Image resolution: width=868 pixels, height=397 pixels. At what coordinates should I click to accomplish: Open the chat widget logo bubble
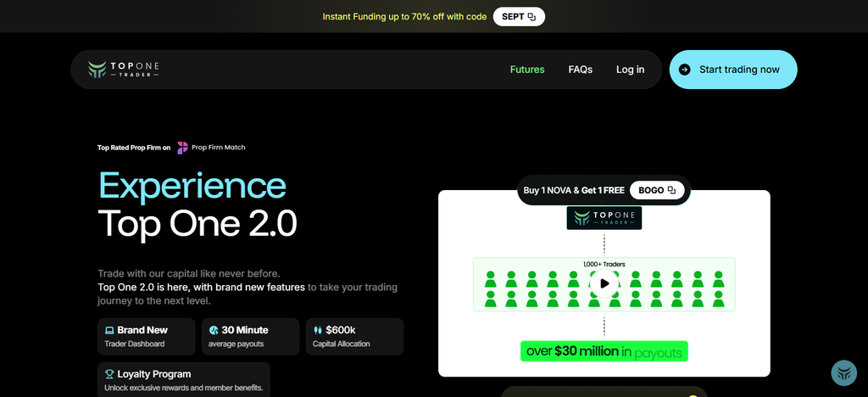[x=844, y=372]
